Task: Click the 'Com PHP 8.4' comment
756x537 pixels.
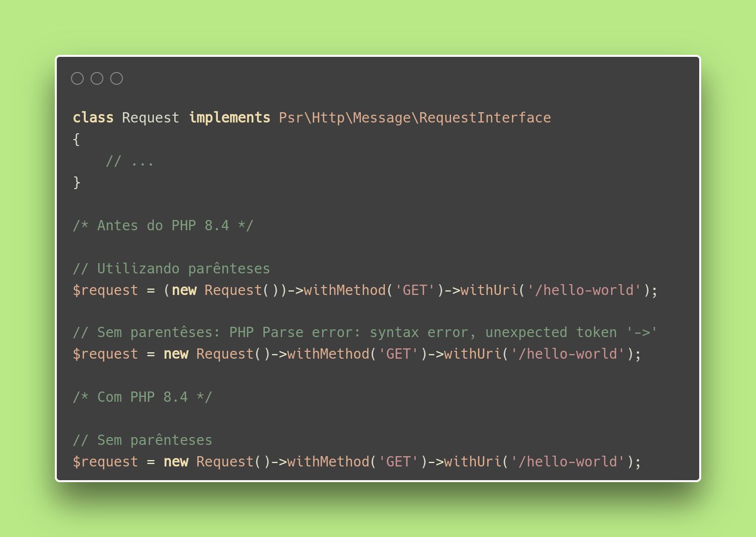Action: point(142,397)
